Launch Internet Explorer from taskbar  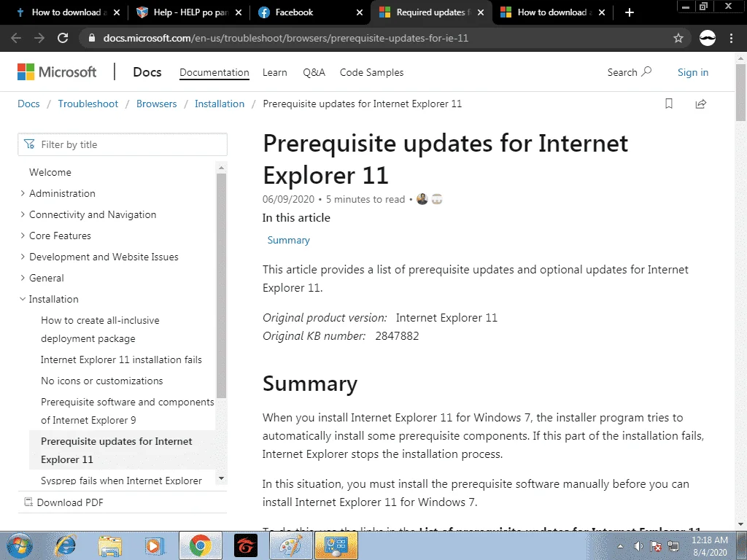tap(65, 545)
